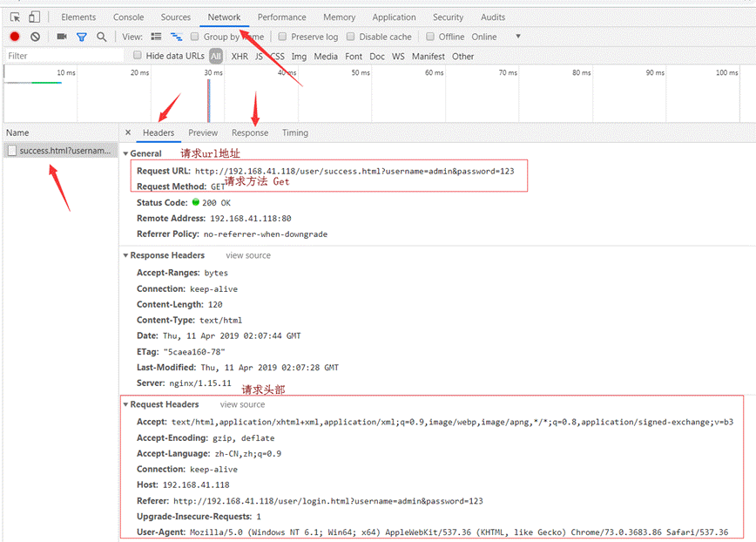756x542 pixels.
Task: Click view source beside Response Headers
Action: 248,255
